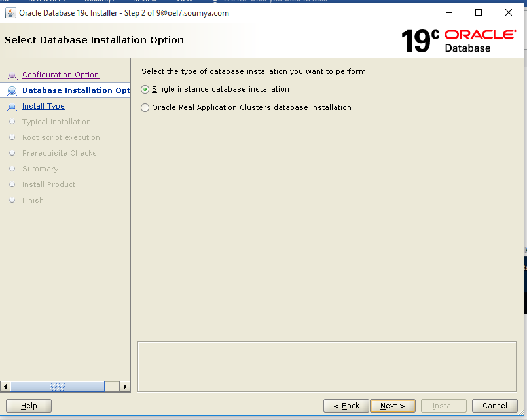Click the 'Select Database Installation Option' heading

94,40
